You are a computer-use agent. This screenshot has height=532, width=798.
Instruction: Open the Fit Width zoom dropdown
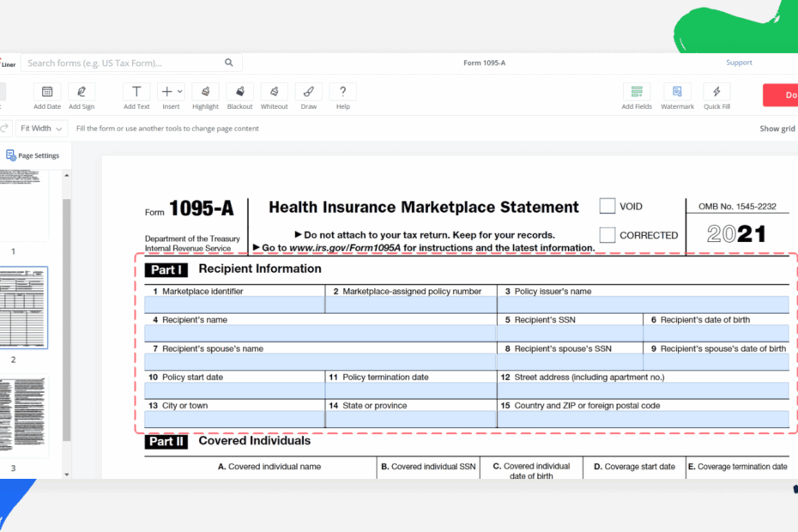pyautogui.click(x=40, y=128)
